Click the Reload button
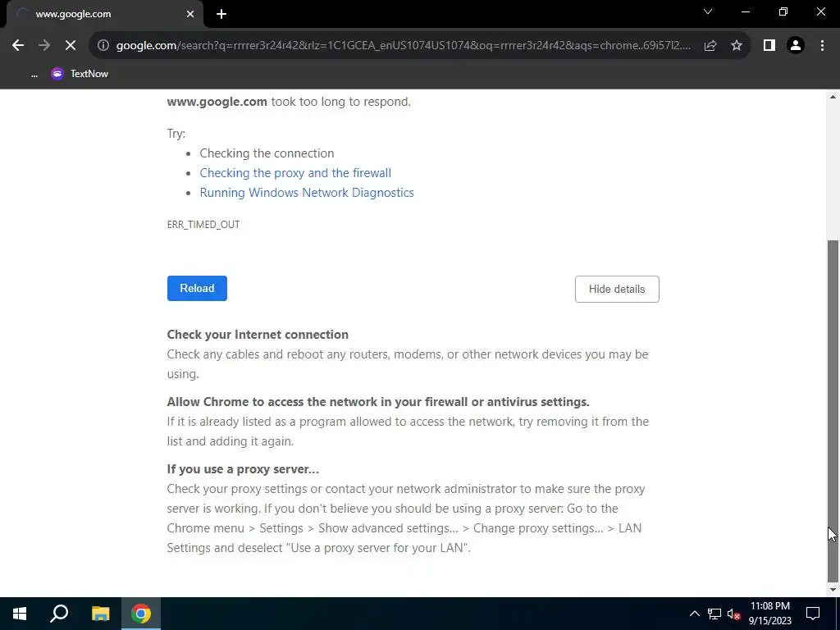840x630 pixels. pos(197,288)
